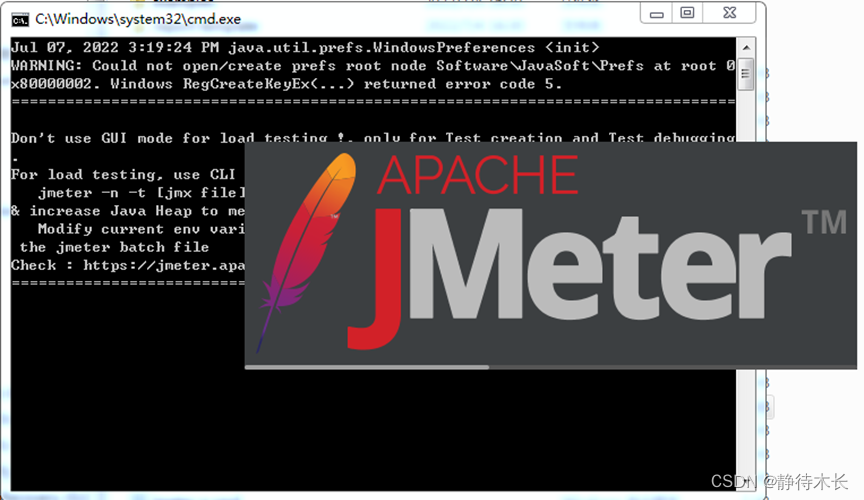The height and width of the screenshot is (500, 864).
Task: Click the 'Check : https://jmeter.apa' URL text
Action: (128, 265)
